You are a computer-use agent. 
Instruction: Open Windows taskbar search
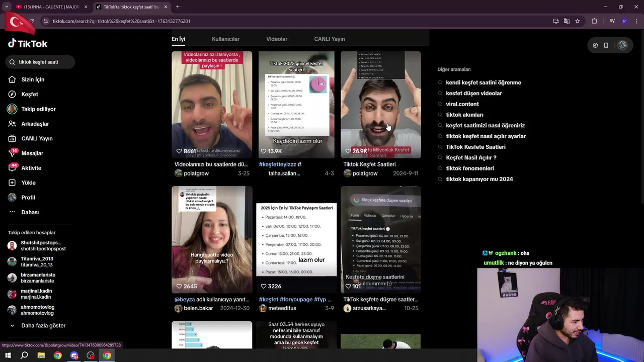coord(24,355)
